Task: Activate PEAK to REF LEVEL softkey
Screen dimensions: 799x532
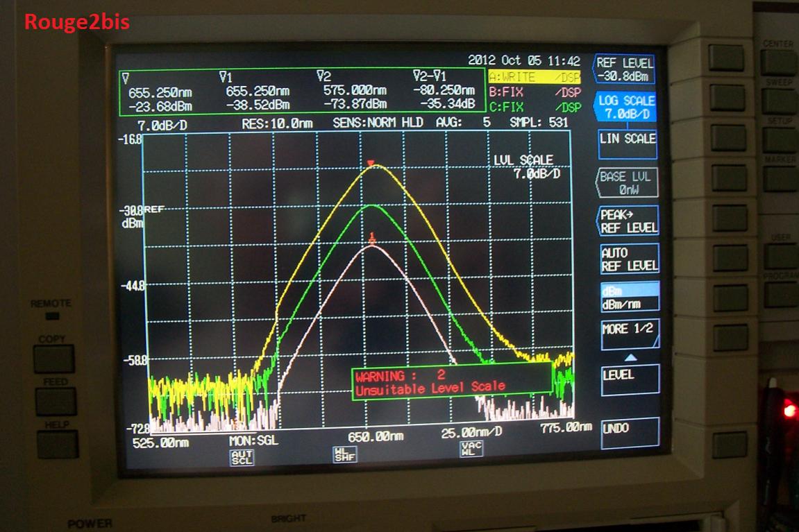Action: pos(628,221)
